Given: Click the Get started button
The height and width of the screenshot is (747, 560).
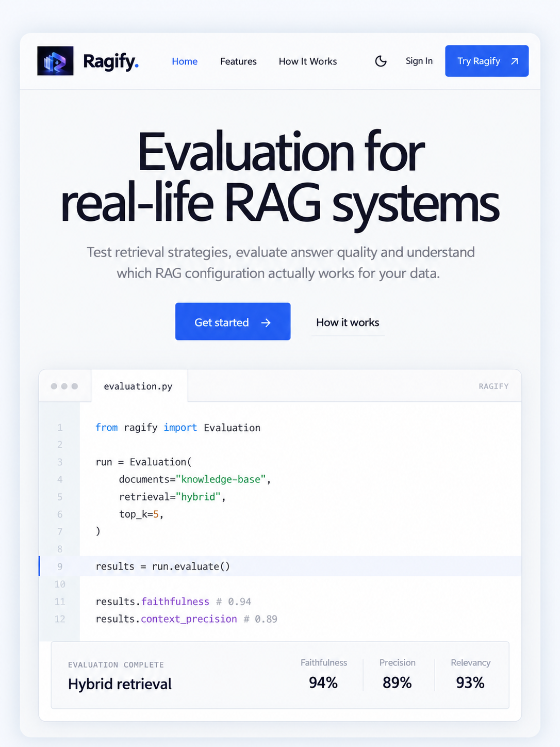Looking at the screenshot, I should (x=233, y=321).
